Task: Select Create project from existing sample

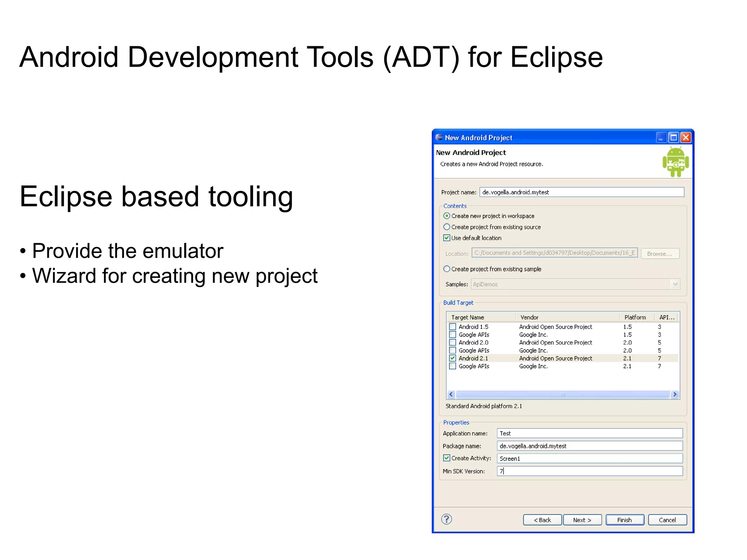Action: tap(446, 269)
